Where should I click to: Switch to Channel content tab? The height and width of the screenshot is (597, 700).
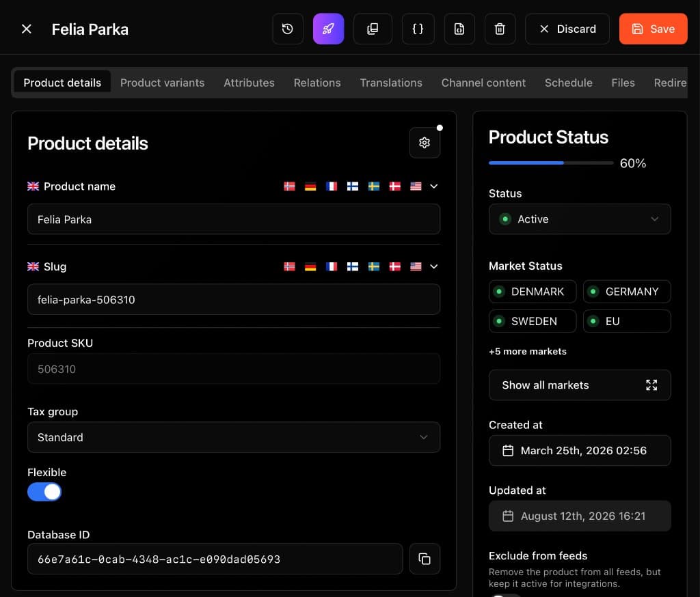(x=483, y=83)
